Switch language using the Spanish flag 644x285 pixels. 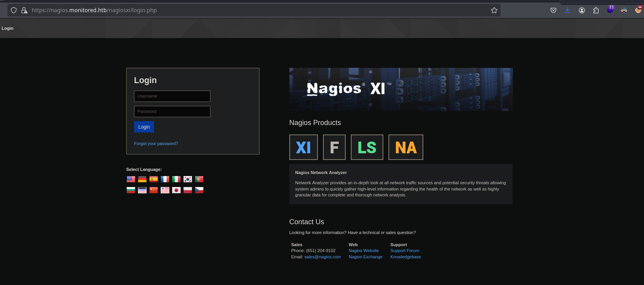point(154,179)
